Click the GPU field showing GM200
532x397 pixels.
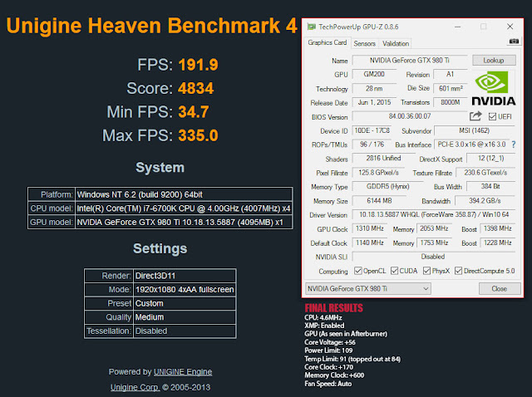click(374, 74)
